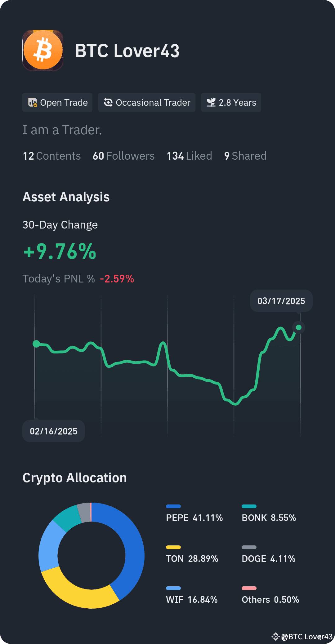The image size is (335, 644).
Task: Click the 02/16/2025 date label
Action: click(x=54, y=431)
